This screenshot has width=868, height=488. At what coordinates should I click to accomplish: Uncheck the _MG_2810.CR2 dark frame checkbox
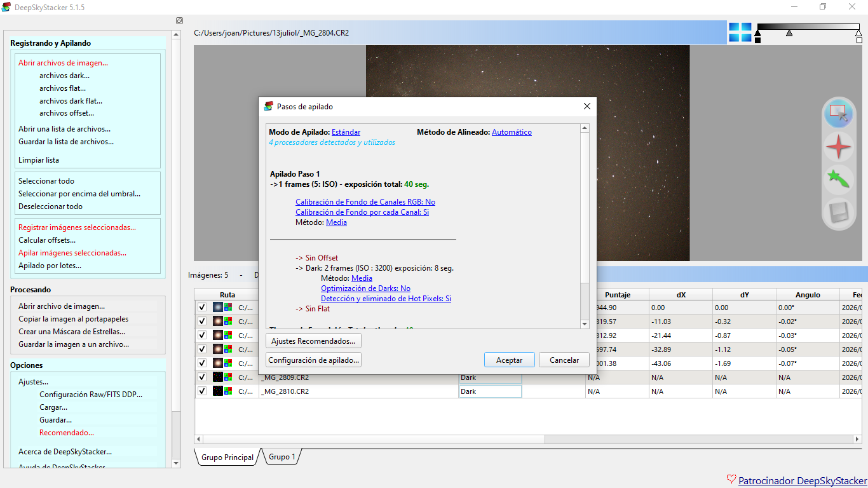click(202, 391)
